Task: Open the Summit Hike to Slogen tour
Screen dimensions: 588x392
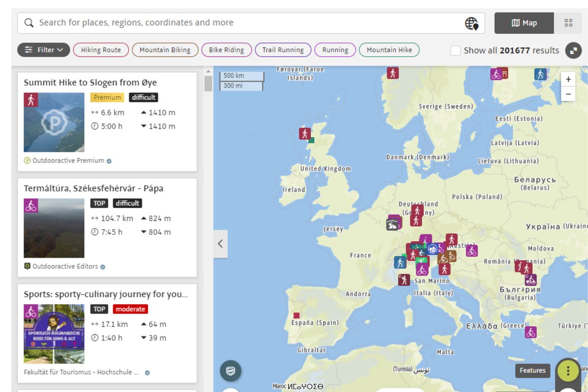Action: tap(90, 82)
